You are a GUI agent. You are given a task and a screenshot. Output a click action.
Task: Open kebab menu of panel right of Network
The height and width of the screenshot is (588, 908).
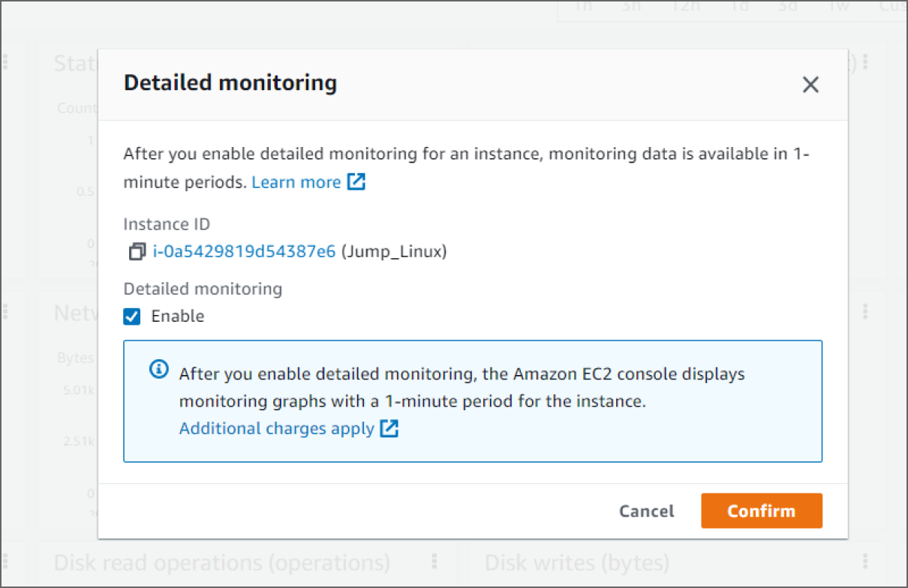point(865,312)
